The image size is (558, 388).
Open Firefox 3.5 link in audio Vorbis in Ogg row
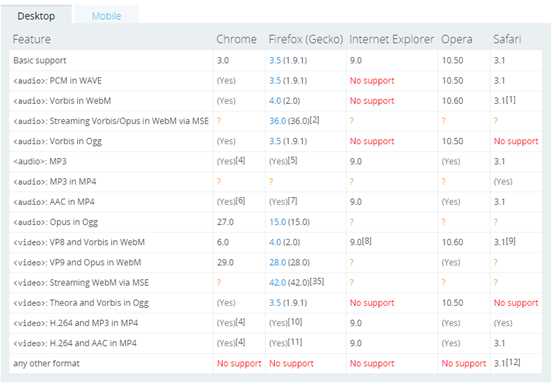point(275,141)
